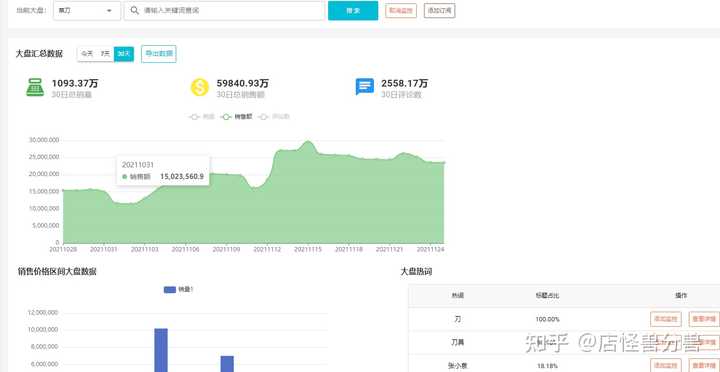Click the 10,000,000 label on bar chart axis
Viewport: 720px width, 372px height.
[x=43, y=330]
